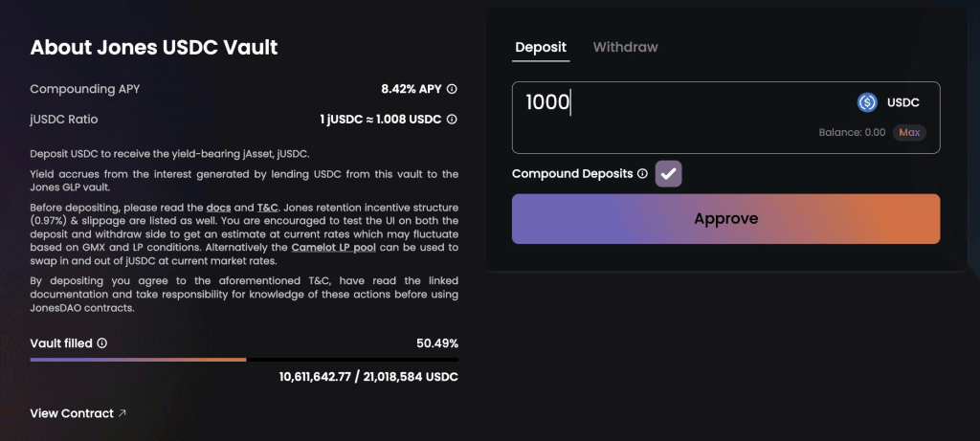Click the USDC coin logo icon

pos(867,102)
